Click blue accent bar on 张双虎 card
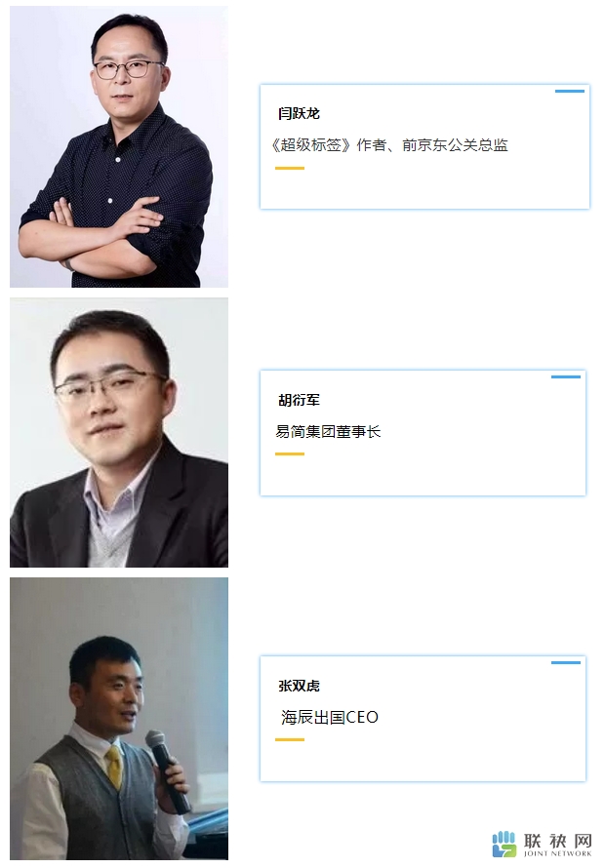 tap(566, 662)
